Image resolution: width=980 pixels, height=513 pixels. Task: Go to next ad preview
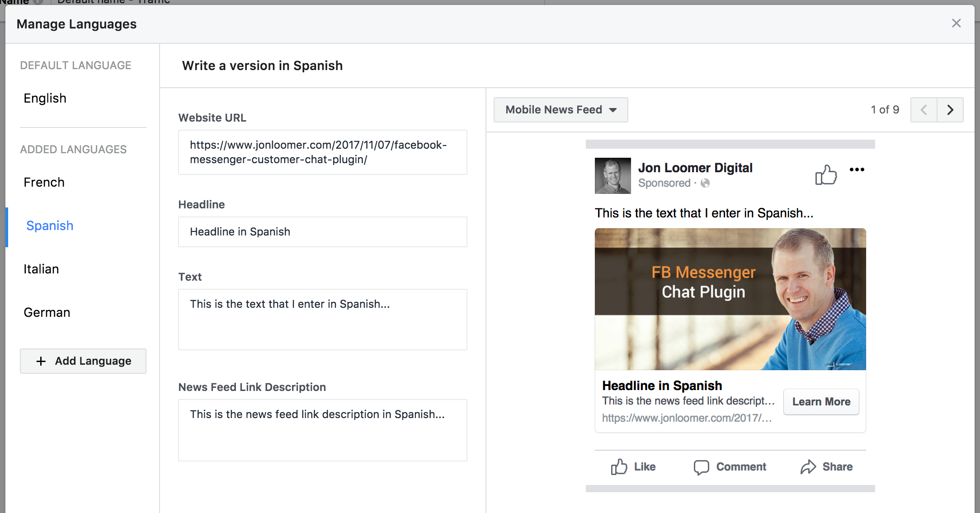point(950,110)
